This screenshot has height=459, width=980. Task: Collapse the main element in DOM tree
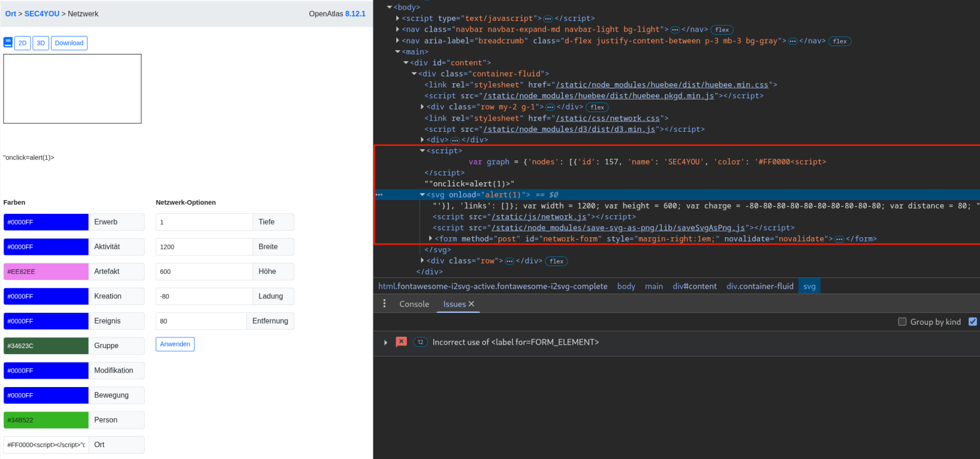tap(397, 52)
